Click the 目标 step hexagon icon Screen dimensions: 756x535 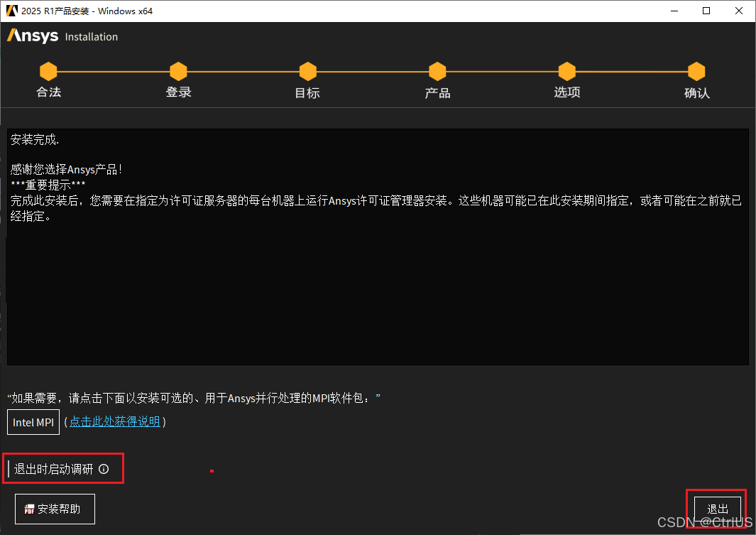(x=307, y=71)
